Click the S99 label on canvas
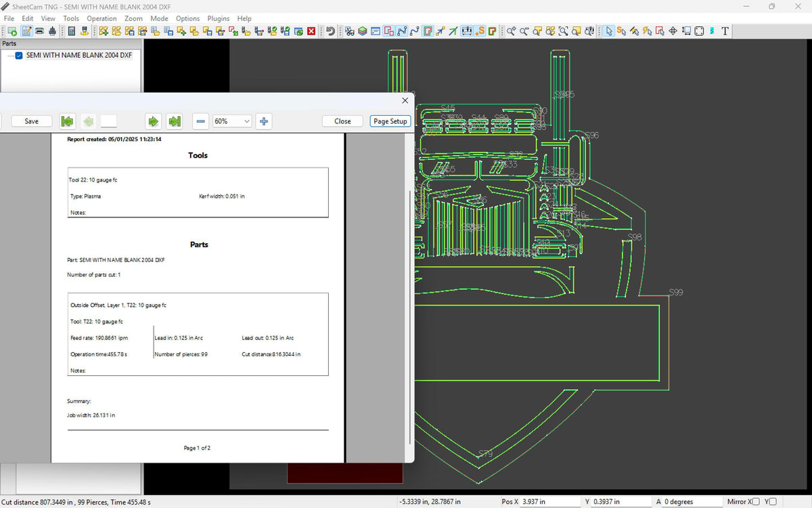The width and height of the screenshot is (812, 508). (676, 293)
